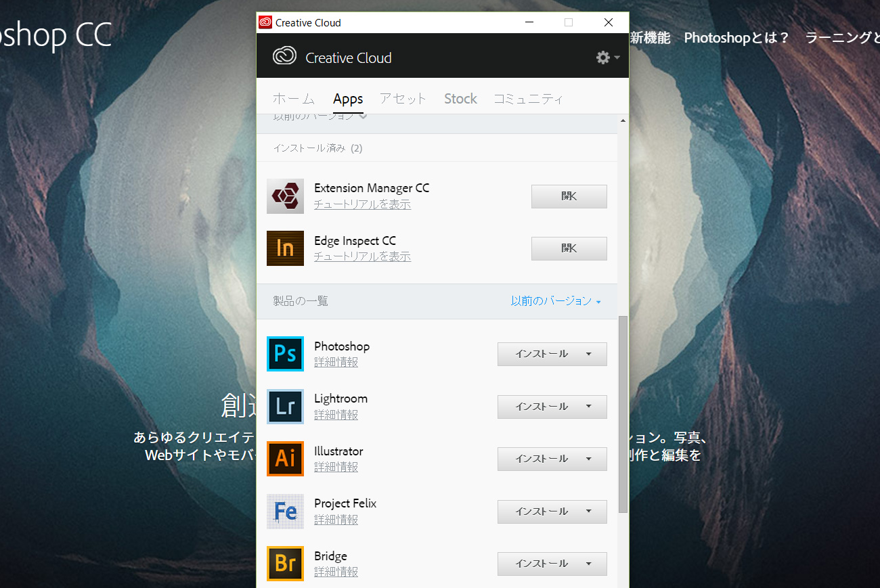Select the Apps tab
The image size is (880, 588).
(x=348, y=99)
